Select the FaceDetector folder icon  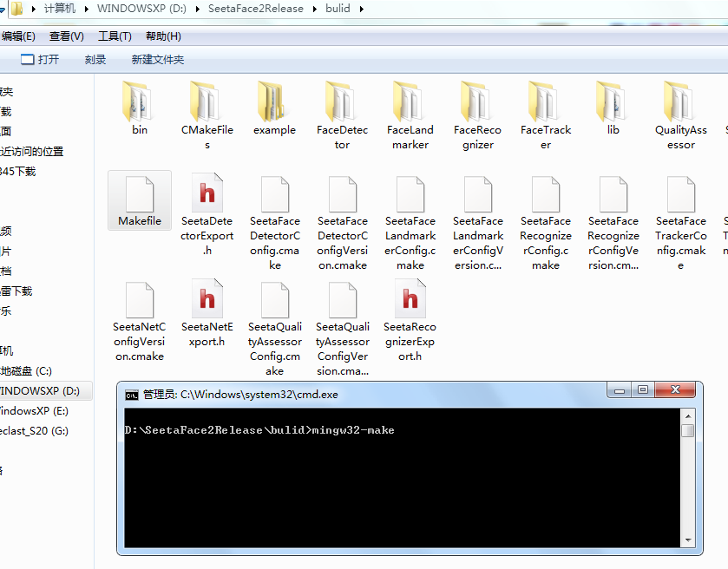(x=342, y=104)
